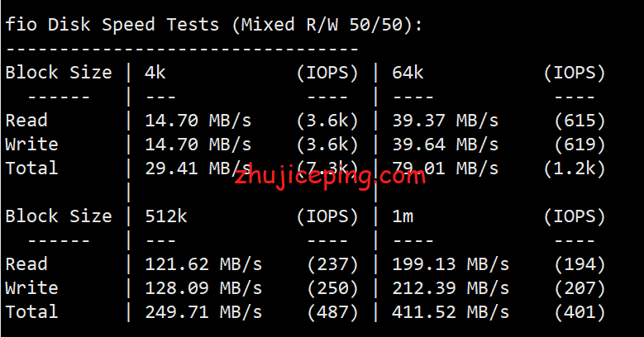644x337 pixels.
Task: Select the 1m total 411.52 MB/s
Action: pyautogui.click(x=451, y=312)
